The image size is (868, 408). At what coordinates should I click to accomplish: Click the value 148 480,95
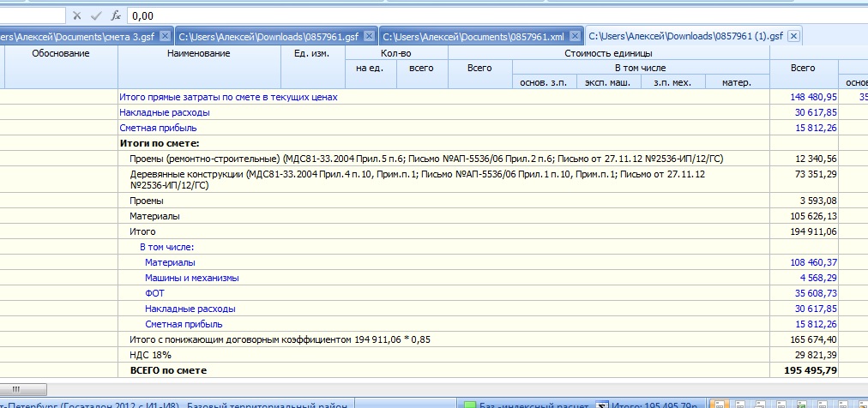tap(813, 98)
